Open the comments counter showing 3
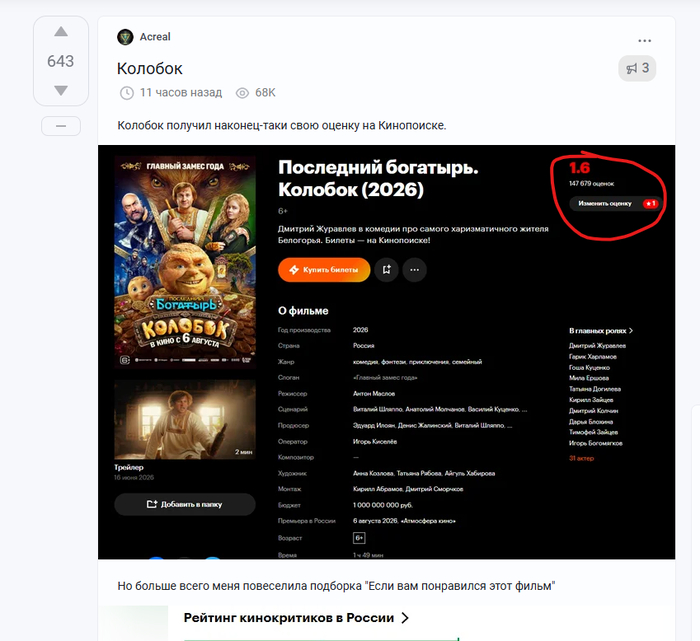Screen dimensions: 700x641 click(637, 68)
